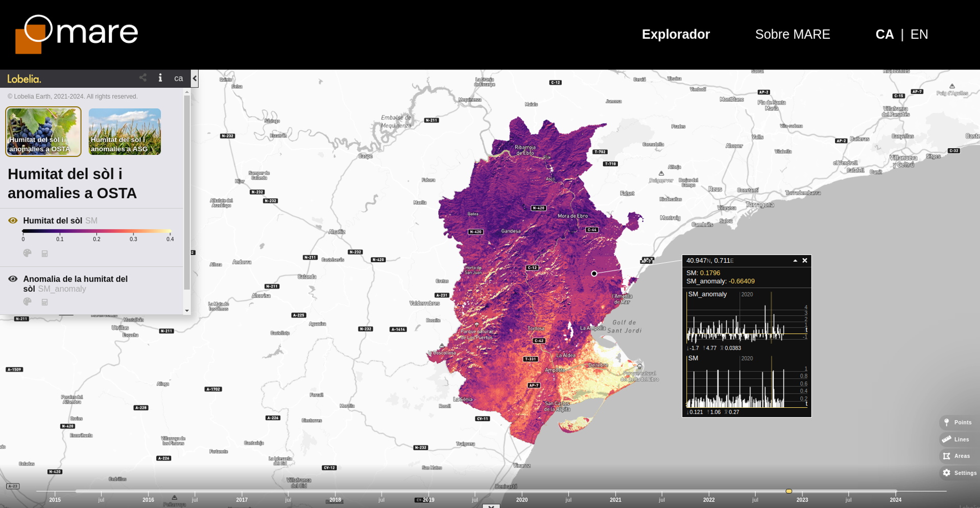
Task: Click the Tortosa town label on map
Action: click(x=536, y=329)
